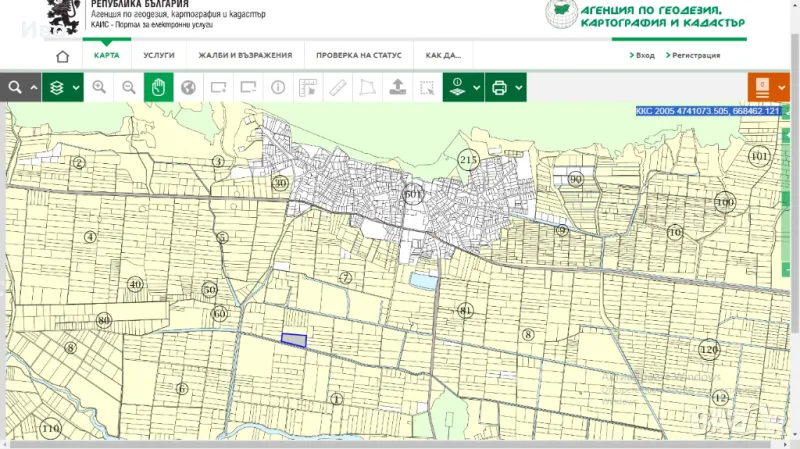
Task: Switch to the КАРТА tab
Action: click(x=106, y=56)
